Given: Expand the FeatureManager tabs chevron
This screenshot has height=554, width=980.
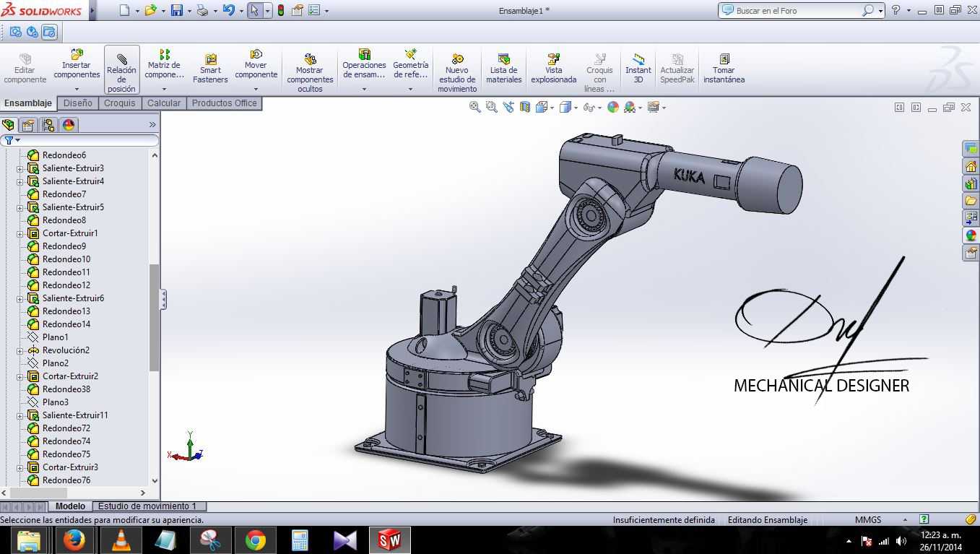Looking at the screenshot, I should point(152,125).
